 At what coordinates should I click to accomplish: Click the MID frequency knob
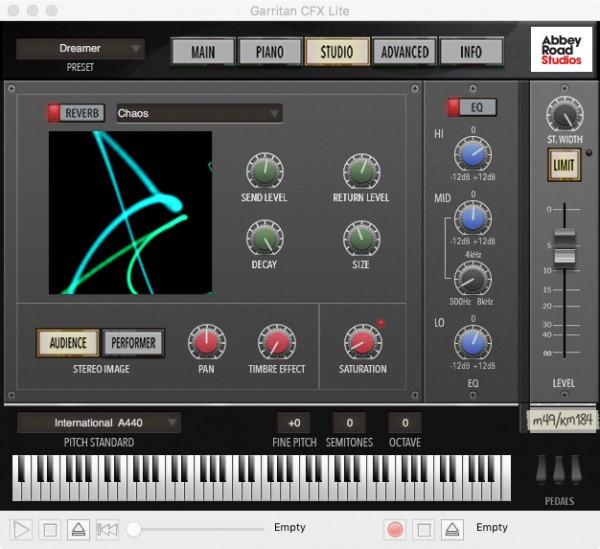click(473, 279)
